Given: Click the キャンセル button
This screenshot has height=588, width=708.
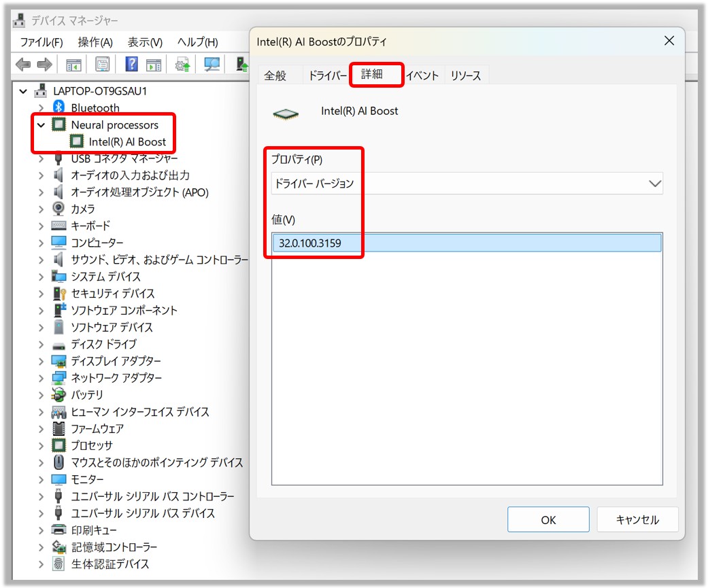Looking at the screenshot, I should click(x=637, y=519).
